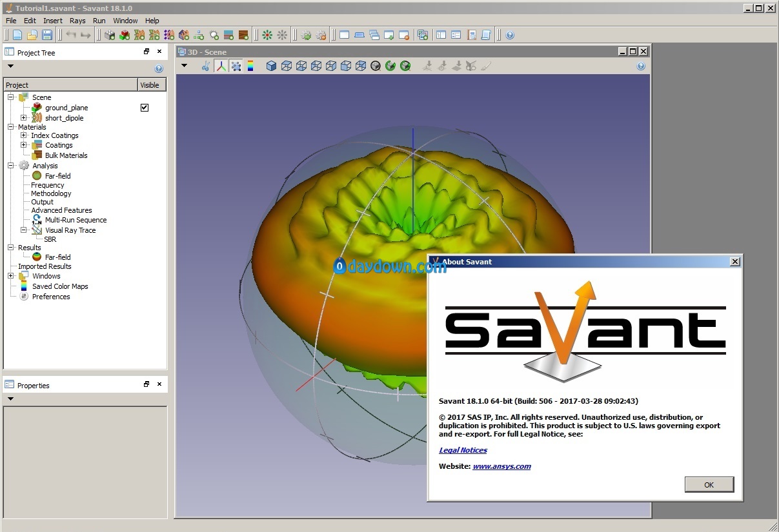The image size is (779, 532).
Task: Uncheck the ground_plane Visible checkbox
Action: (x=145, y=108)
